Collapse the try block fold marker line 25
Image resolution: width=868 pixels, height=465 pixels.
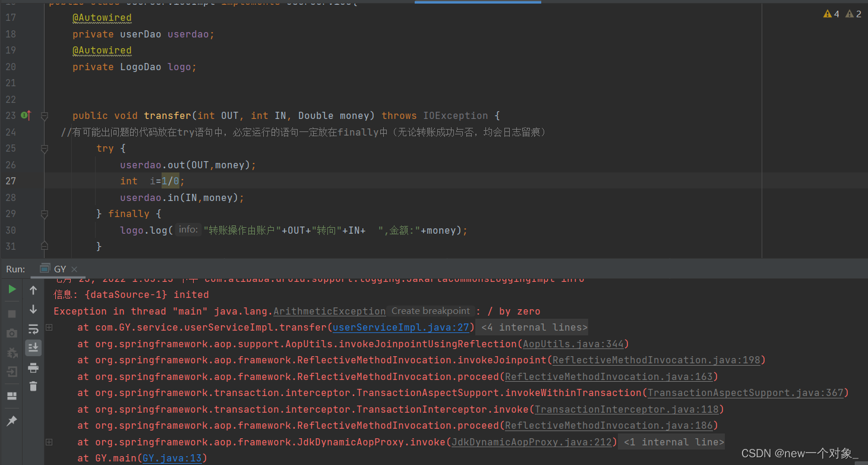pos(45,149)
